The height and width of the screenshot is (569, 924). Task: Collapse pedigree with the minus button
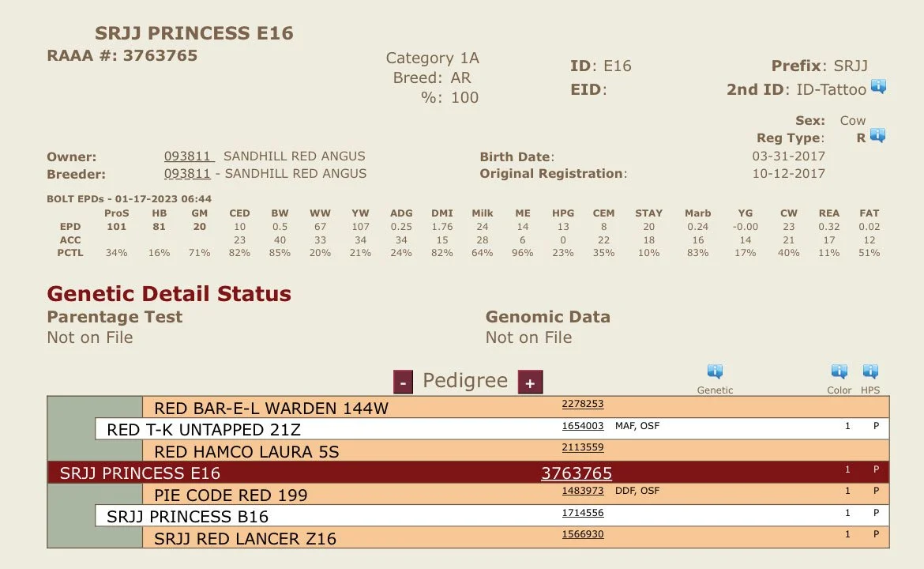403,382
